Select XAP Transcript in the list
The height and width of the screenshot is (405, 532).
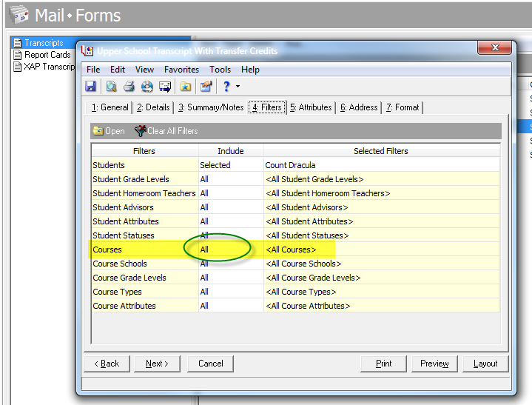[x=49, y=67]
